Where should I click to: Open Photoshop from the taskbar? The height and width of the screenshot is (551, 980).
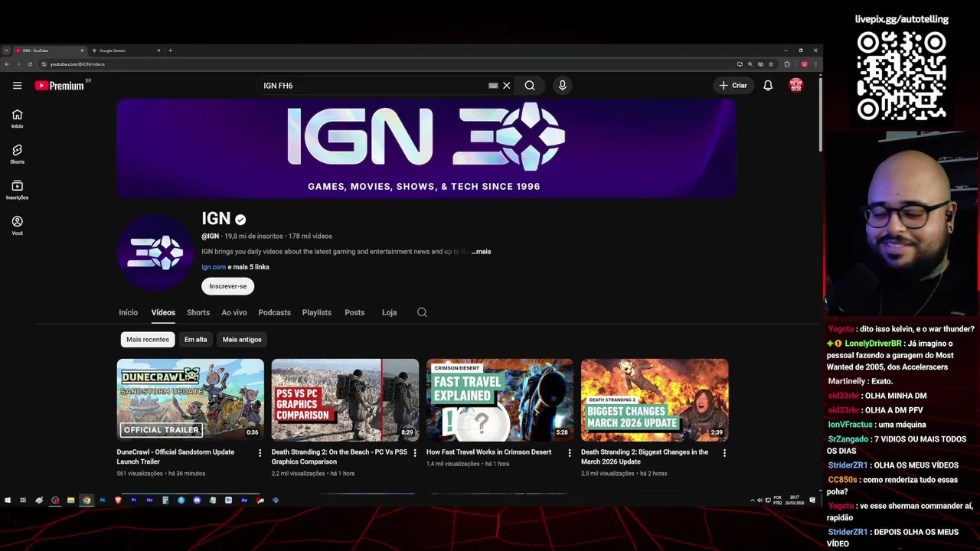coord(103,500)
